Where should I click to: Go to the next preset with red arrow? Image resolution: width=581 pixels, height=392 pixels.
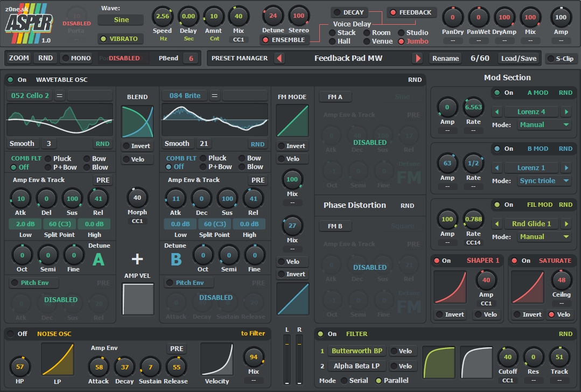[x=418, y=58]
